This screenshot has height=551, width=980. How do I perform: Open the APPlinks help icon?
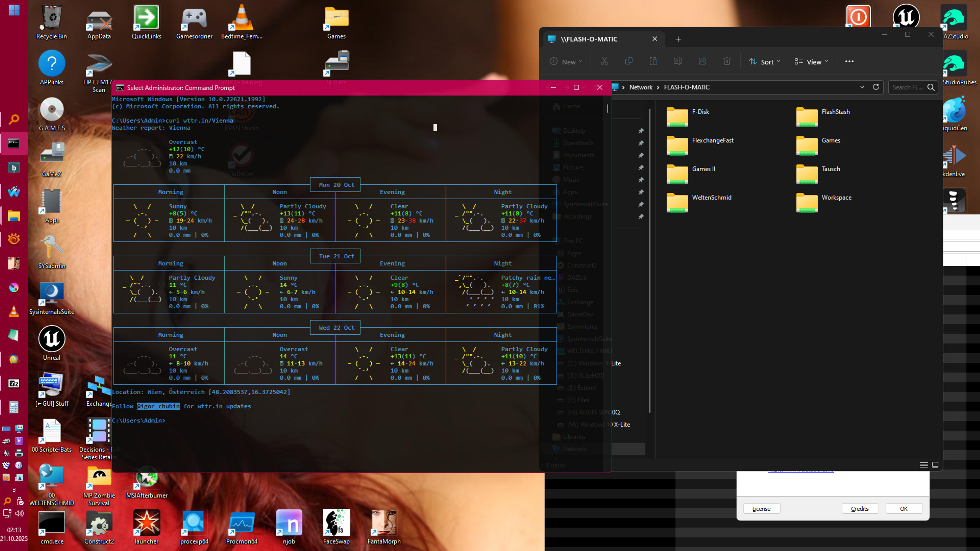click(x=51, y=68)
